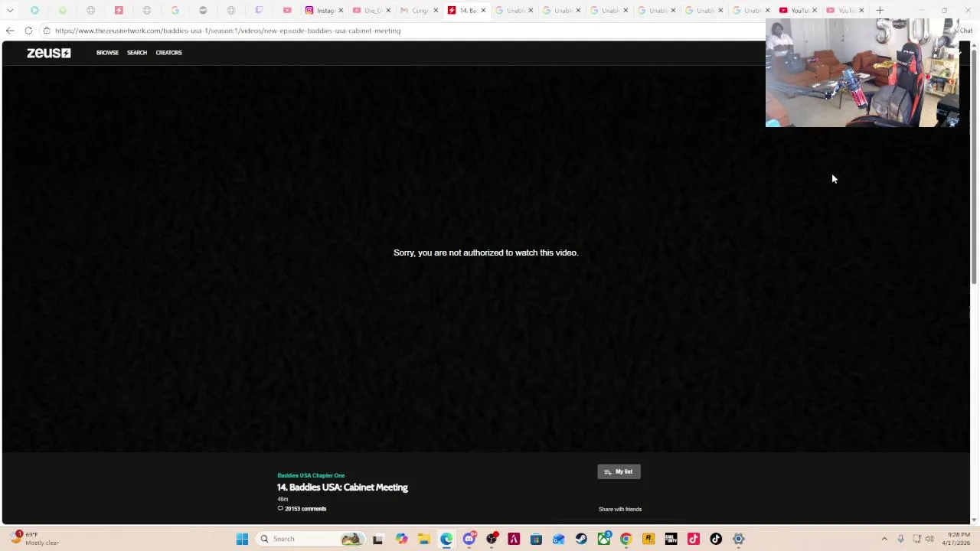
Task: Open the Baddies USA Chapter One link
Action: pyautogui.click(x=311, y=475)
